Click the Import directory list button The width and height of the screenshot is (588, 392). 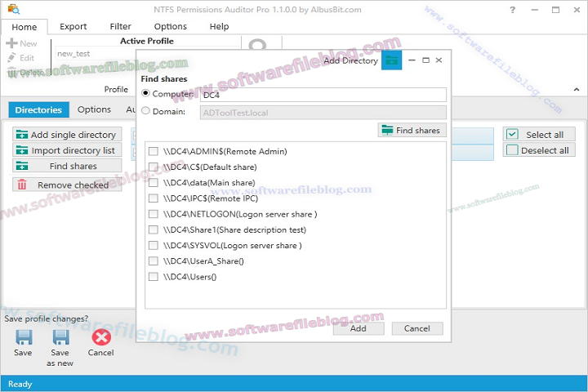coord(66,150)
